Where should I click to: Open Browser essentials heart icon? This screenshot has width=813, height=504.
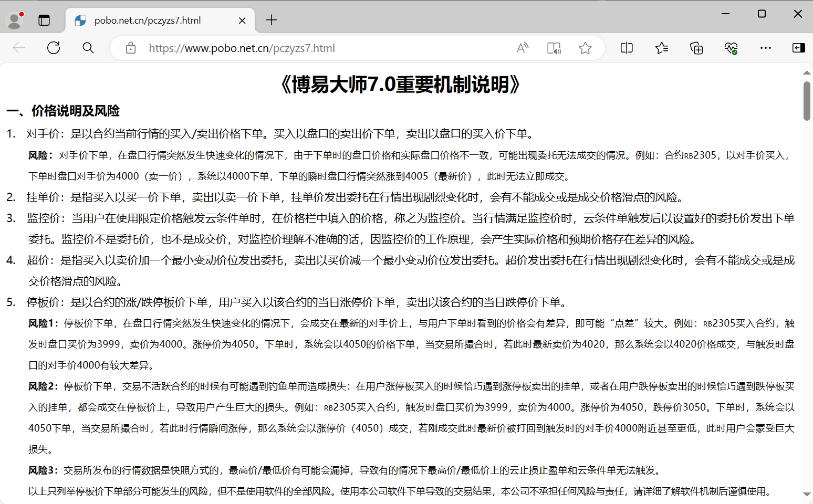[731, 48]
